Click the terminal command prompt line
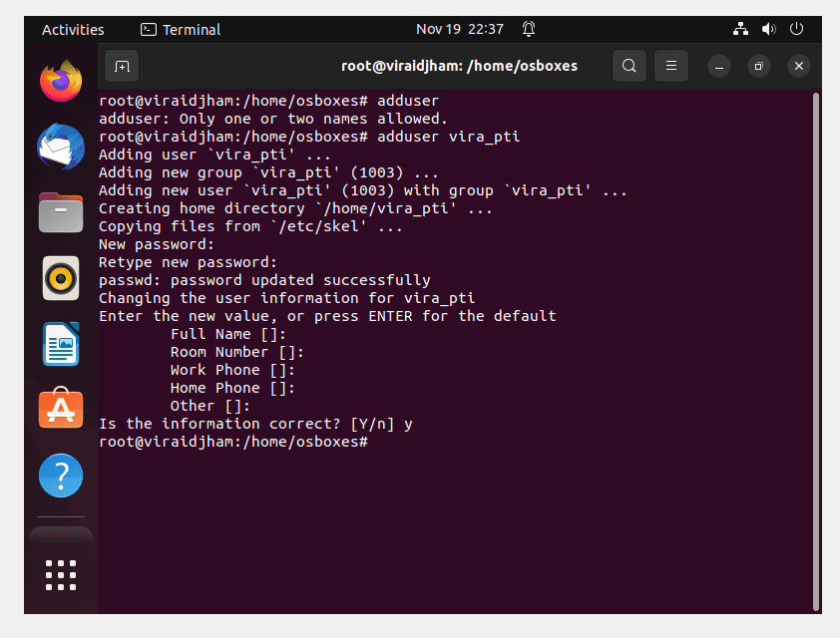Viewport: 840px width, 638px height. pyautogui.click(x=233, y=442)
